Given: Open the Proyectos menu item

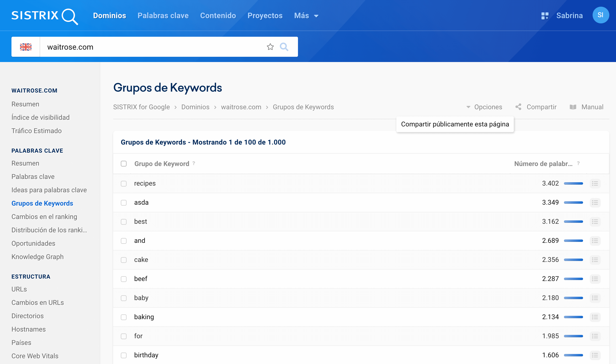Looking at the screenshot, I should (265, 16).
